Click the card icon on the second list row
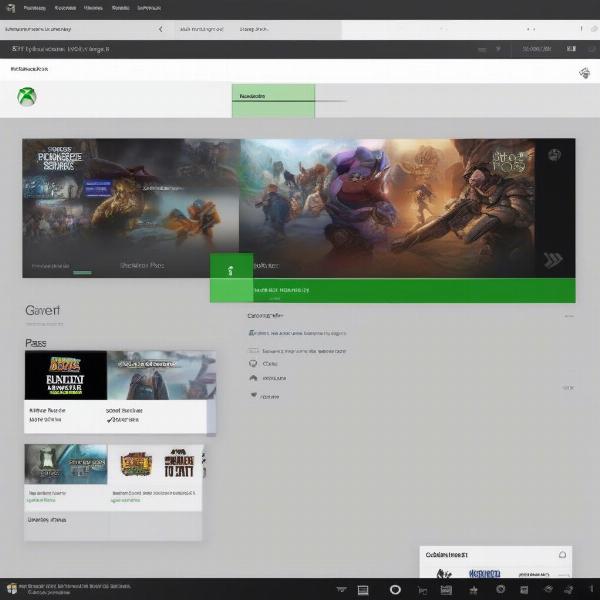Viewport: 600px width, 600px height. [x=253, y=351]
